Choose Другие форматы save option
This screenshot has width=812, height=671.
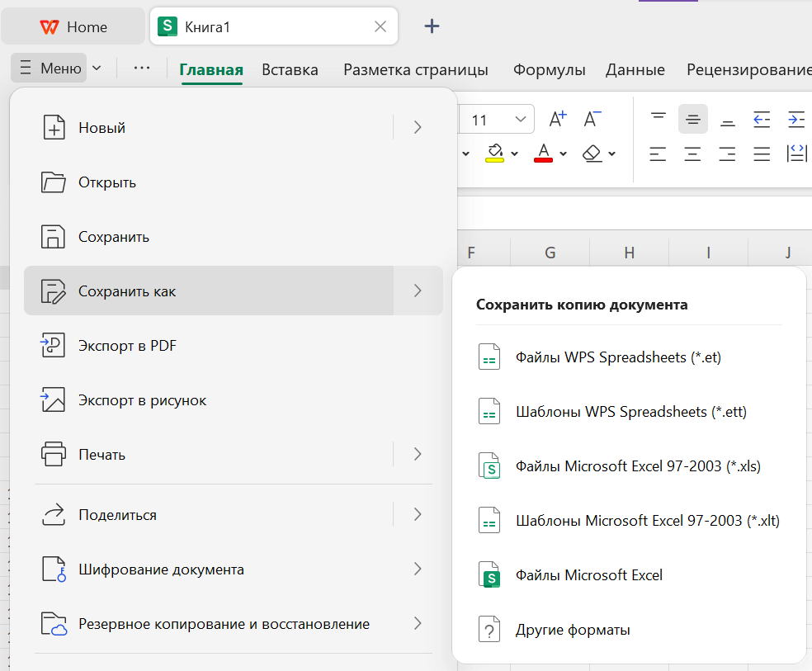(573, 630)
